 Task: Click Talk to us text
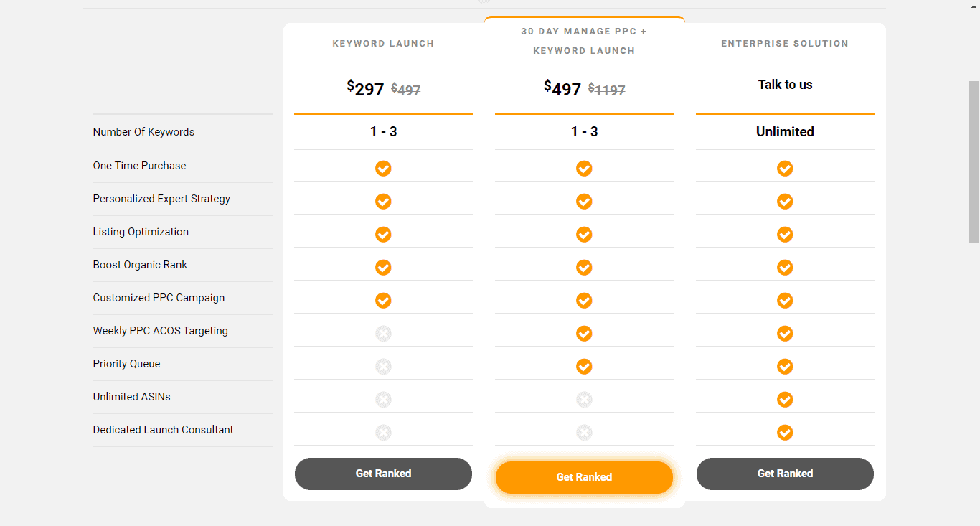[x=785, y=85]
